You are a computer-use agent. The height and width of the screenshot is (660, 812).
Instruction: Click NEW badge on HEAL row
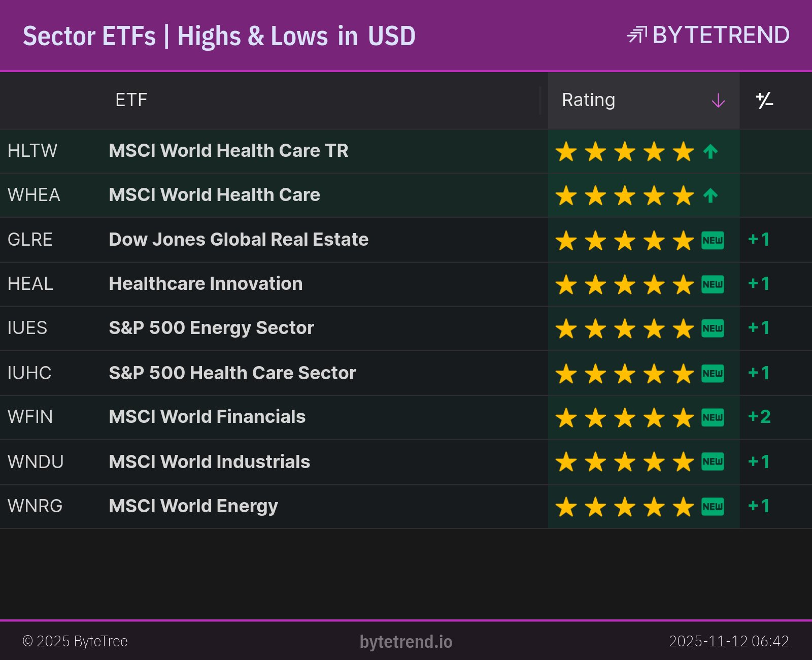point(713,284)
